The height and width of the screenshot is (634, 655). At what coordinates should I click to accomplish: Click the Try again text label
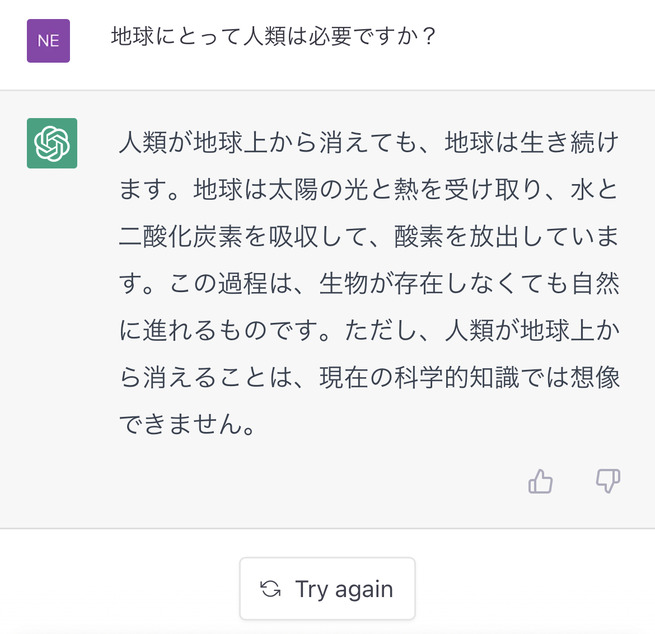(344, 590)
